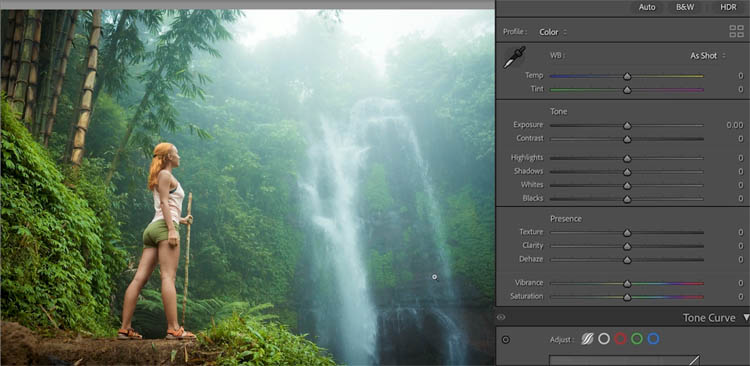Open the Profile Color dropdown
Screen dimensions: 750x366
(553, 32)
